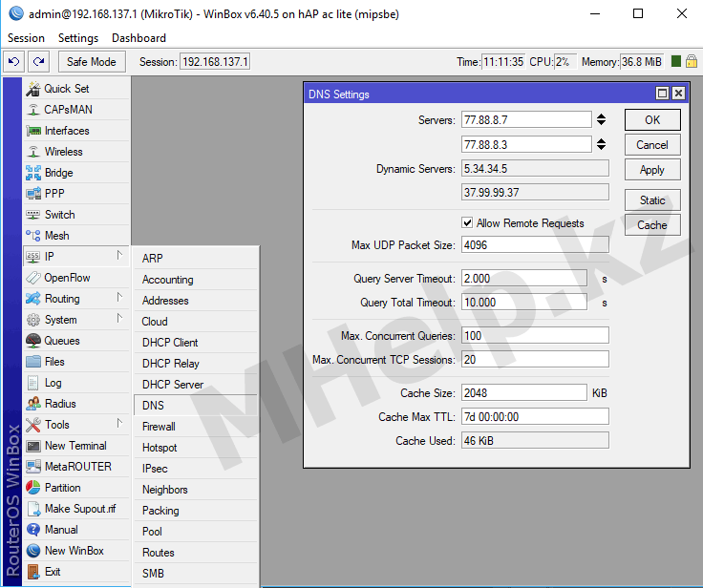Click the Interfaces card icon
Viewport: 703px width, 588px height.
[33, 131]
